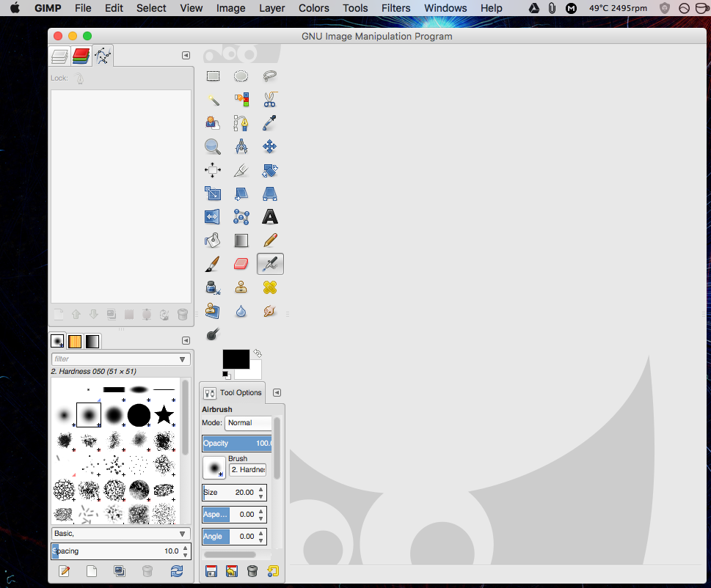Select the Free Select lasso tool
The width and height of the screenshot is (711, 588).
[x=269, y=76]
